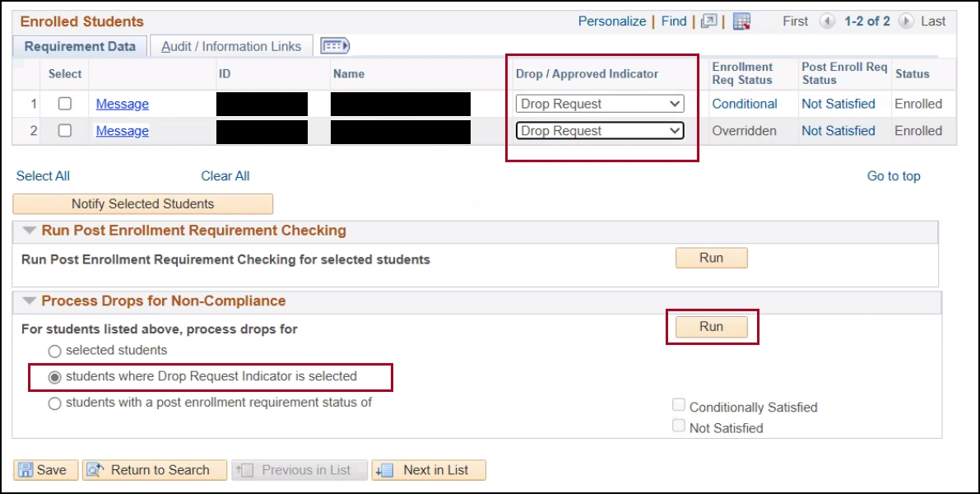Open Drop Request dropdown in row 2

tap(600, 131)
